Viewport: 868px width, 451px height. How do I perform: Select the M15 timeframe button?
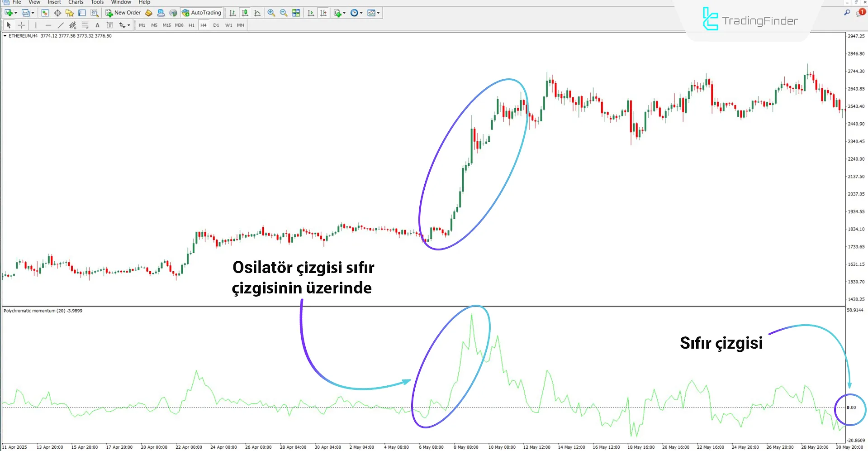[x=166, y=25]
